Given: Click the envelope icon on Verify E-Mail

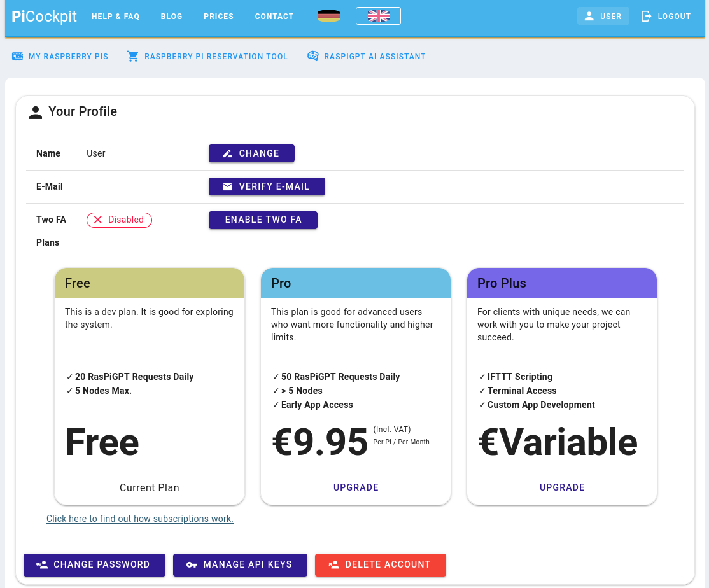Looking at the screenshot, I should coord(228,186).
